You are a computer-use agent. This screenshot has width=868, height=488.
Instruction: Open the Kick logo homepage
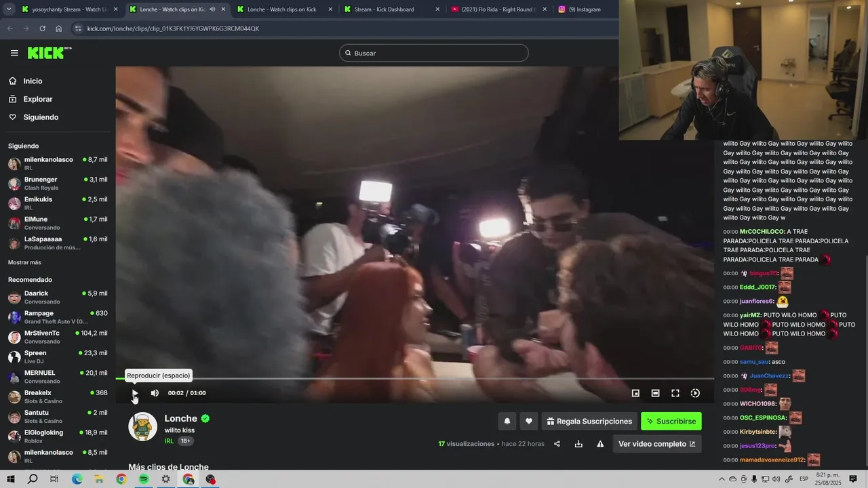tap(50, 53)
